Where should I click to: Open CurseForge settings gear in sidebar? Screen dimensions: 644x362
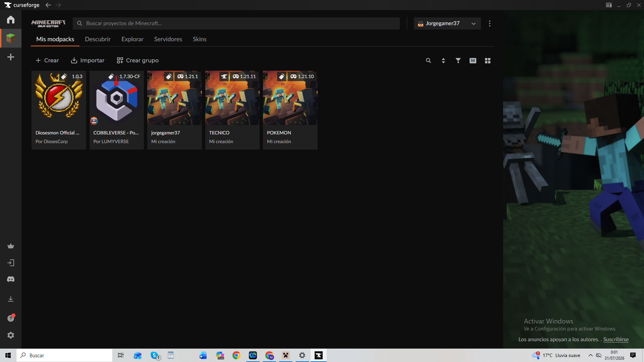(x=11, y=335)
